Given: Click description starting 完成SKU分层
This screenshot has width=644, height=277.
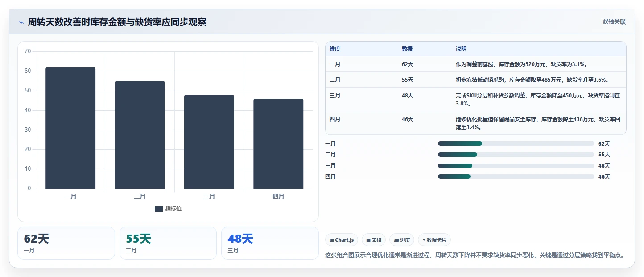Looking at the screenshot, I should click(x=538, y=100).
